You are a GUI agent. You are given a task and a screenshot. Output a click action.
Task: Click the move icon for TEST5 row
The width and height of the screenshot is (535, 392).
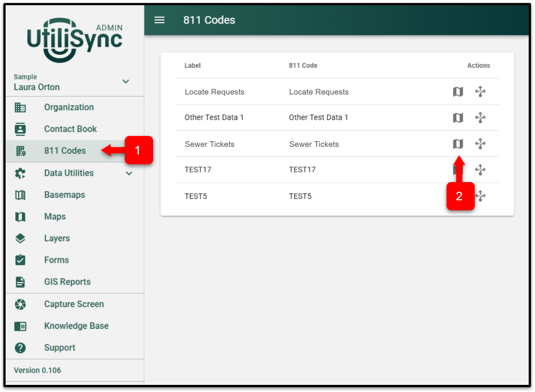click(x=481, y=196)
